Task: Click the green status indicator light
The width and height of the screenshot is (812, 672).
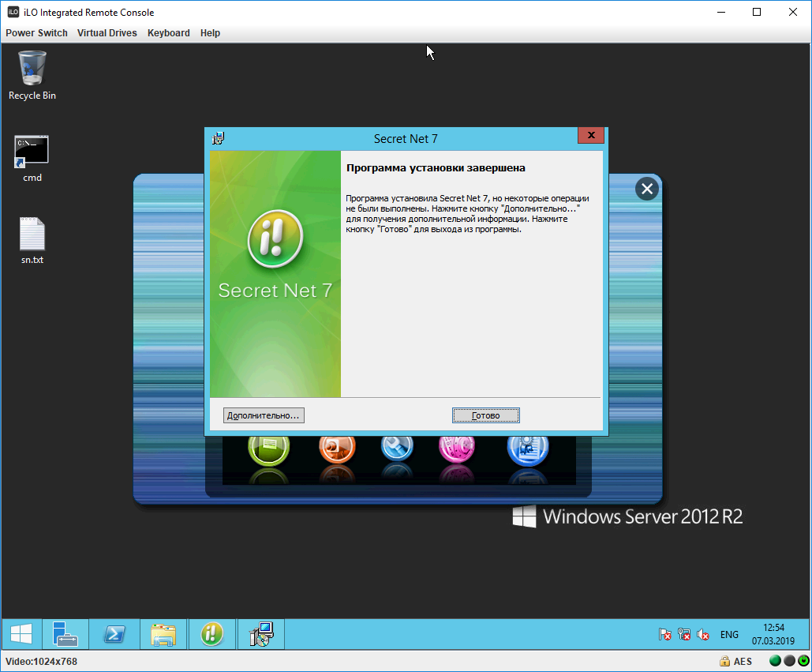Action: (x=775, y=661)
